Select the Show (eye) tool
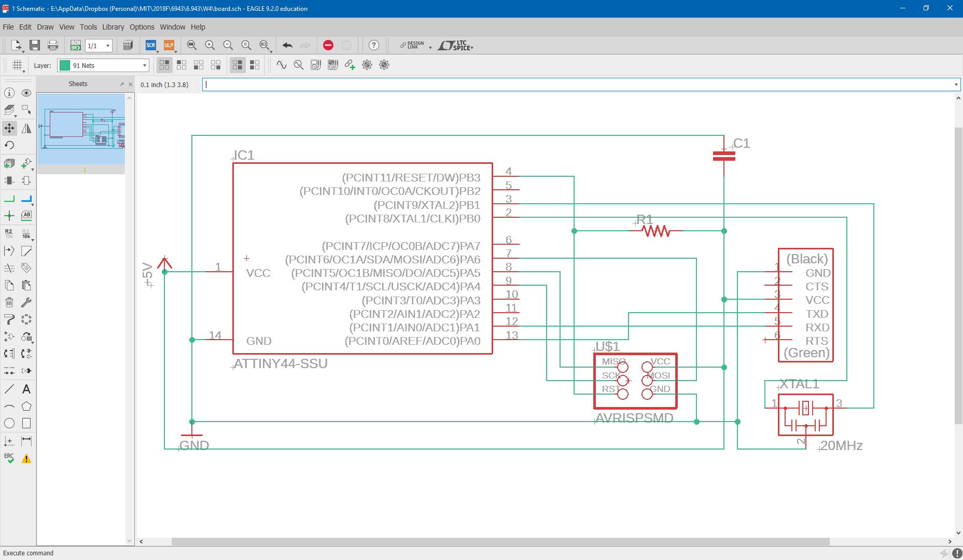 [x=26, y=93]
